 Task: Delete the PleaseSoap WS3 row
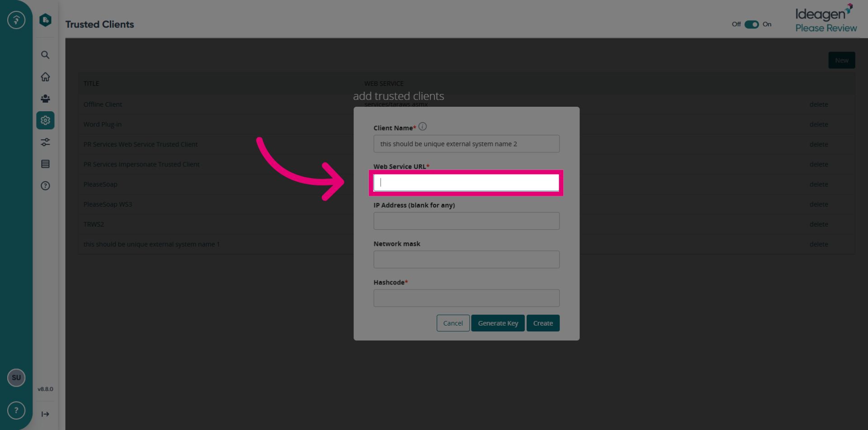(x=819, y=204)
